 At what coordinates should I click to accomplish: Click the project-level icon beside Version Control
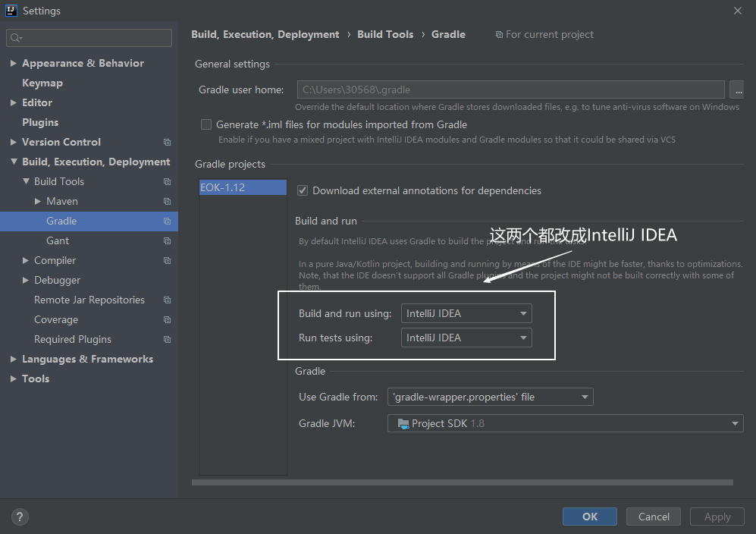click(167, 143)
